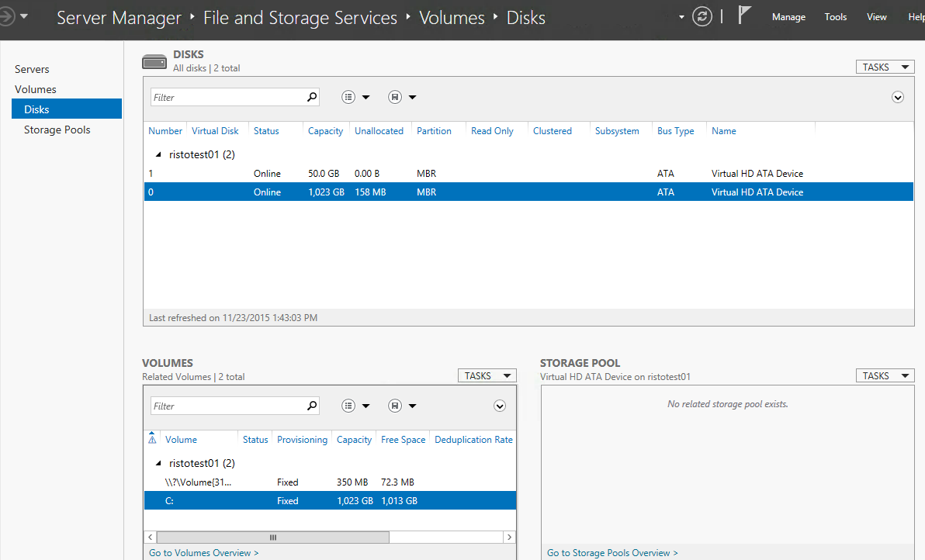Click the search magnifier in the Volumes filter box
The image size is (925, 560).
pyautogui.click(x=311, y=405)
